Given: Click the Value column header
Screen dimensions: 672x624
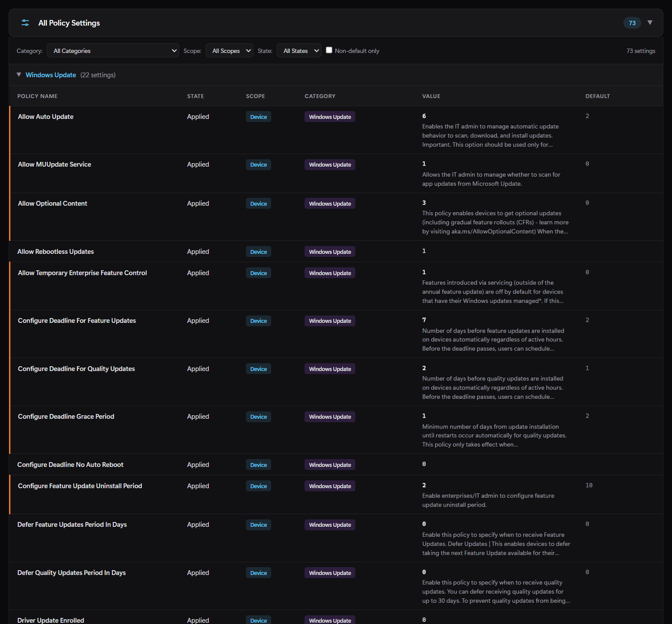Looking at the screenshot, I should click(431, 96).
